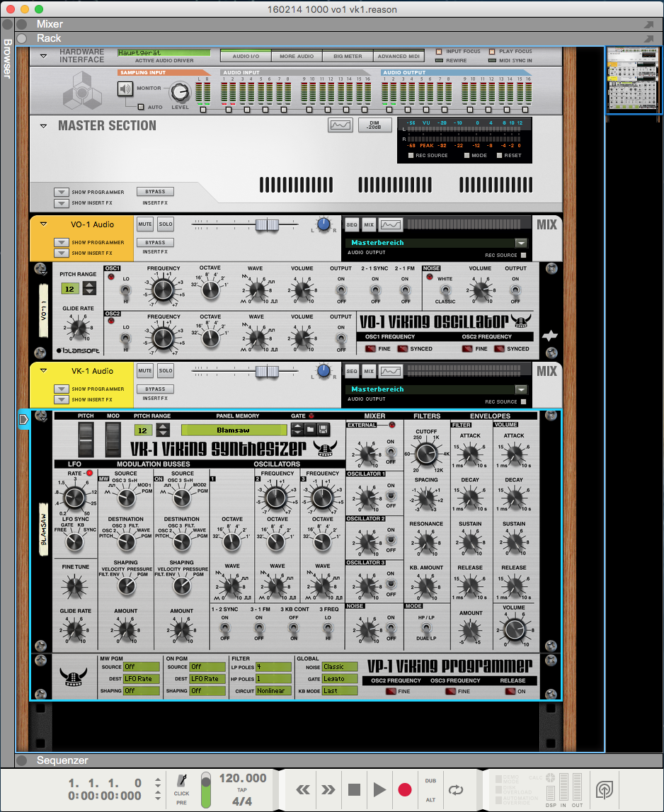Toggle the Sequenzer panel radio circle
The width and height of the screenshot is (664, 812).
(x=22, y=760)
